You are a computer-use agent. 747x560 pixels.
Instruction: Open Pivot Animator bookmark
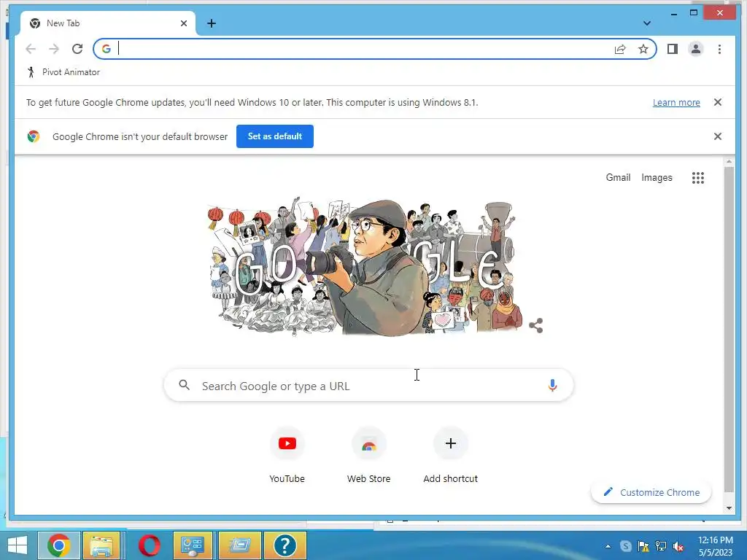pyautogui.click(x=63, y=72)
